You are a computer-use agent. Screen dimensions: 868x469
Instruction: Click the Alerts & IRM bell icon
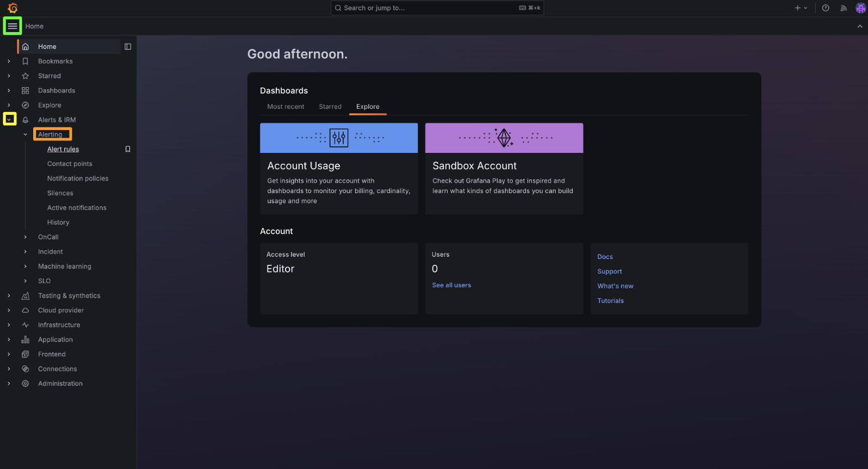(26, 120)
